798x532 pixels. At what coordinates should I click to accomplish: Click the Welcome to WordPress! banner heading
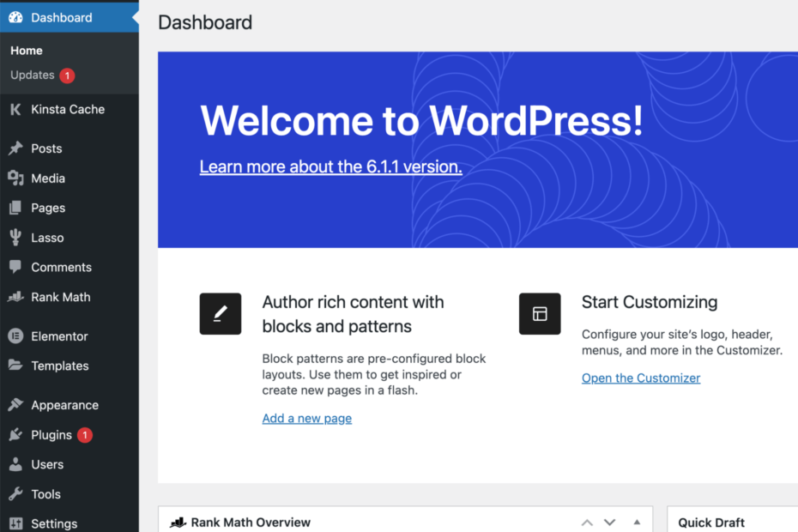coord(421,121)
